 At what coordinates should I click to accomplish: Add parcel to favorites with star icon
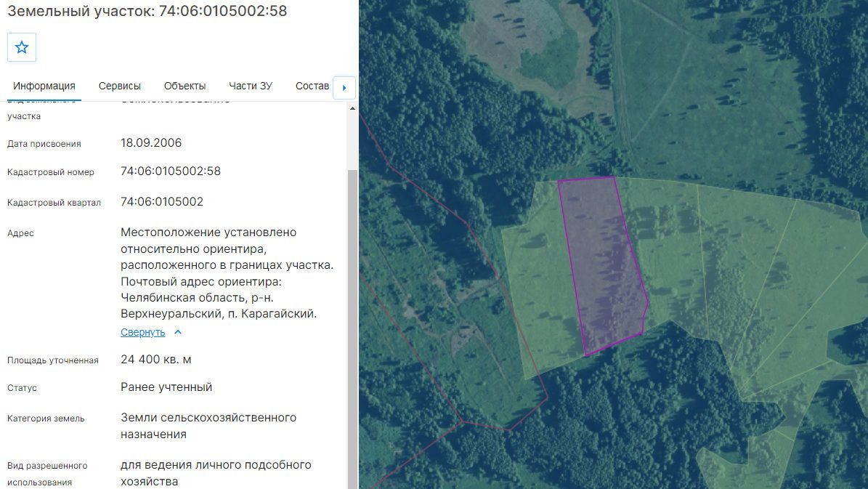click(22, 47)
